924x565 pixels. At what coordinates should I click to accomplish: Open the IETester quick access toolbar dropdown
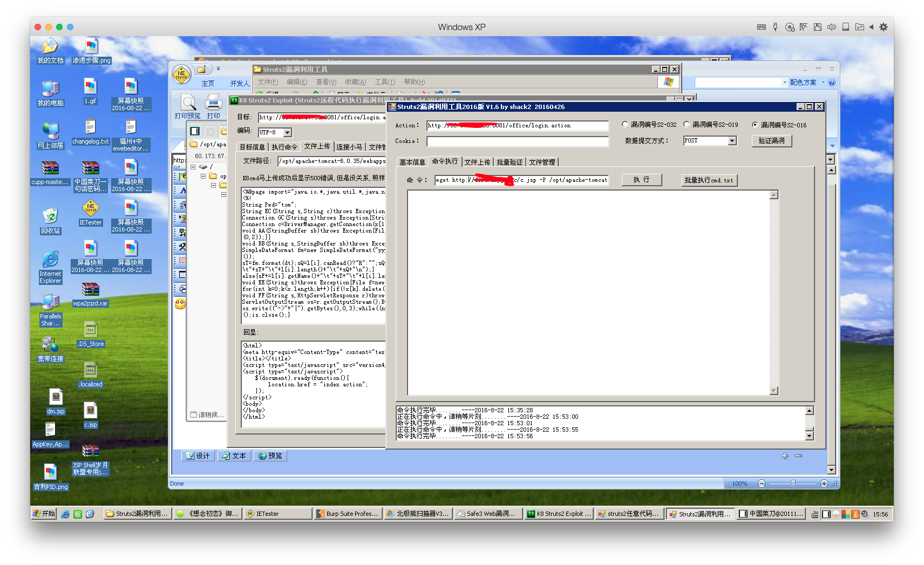pyautogui.click(x=219, y=69)
